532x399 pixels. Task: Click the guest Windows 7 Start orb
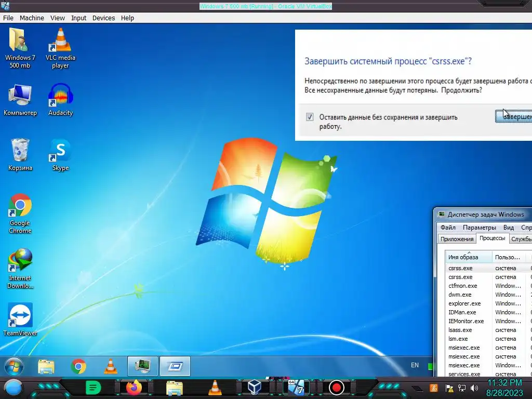point(14,366)
